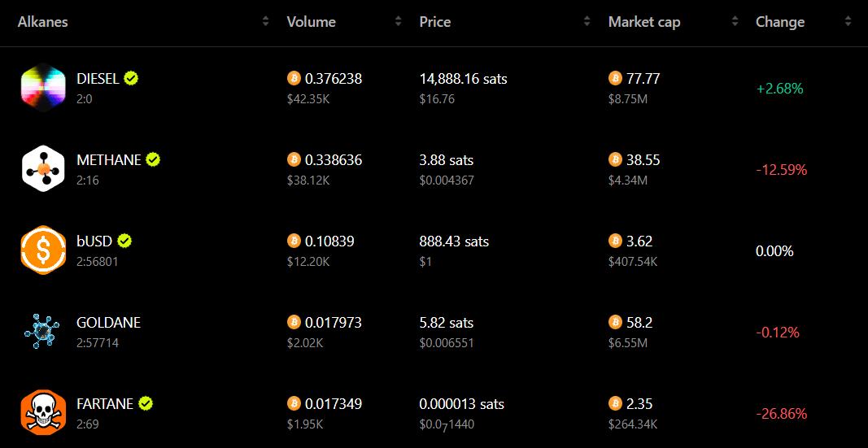
Task: Click the Bitcoin icon beside DIESEL volume
Action: 294,79
